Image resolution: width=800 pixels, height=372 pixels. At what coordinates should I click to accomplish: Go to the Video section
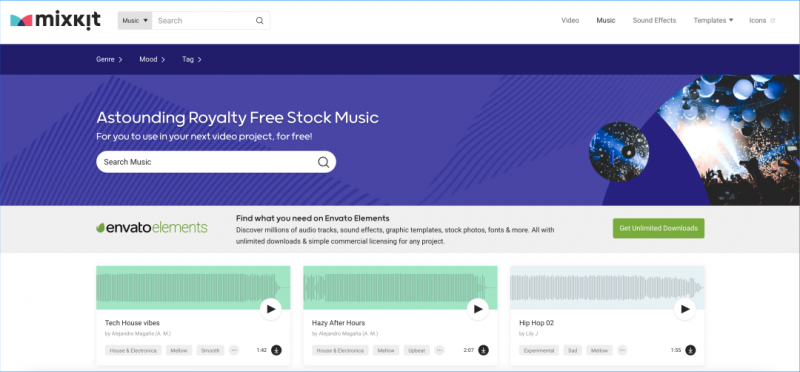click(x=570, y=20)
